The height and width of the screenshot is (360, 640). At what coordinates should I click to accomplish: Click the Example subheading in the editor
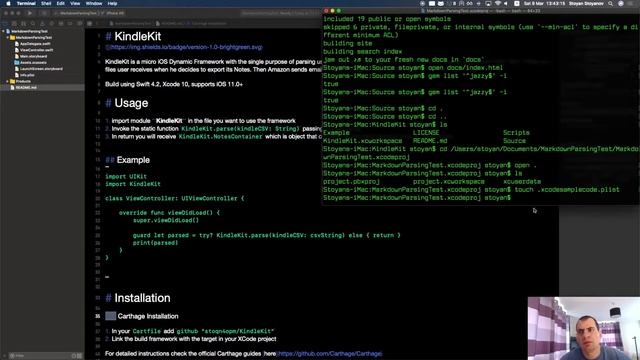133,160
